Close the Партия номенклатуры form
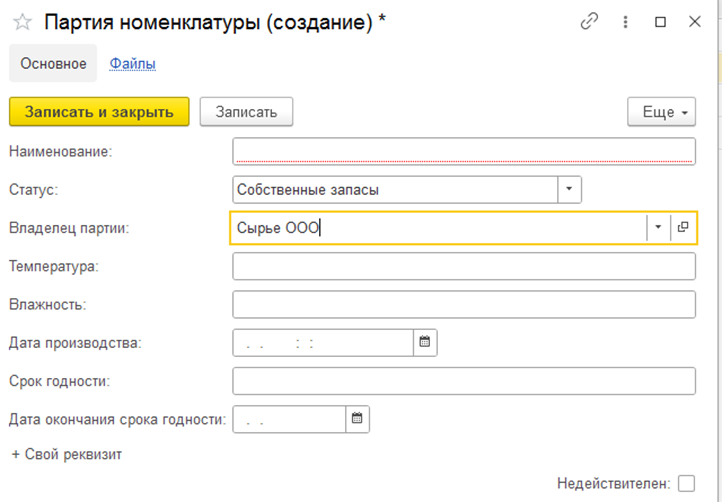 pyautogui.click(x=695, y=22)
